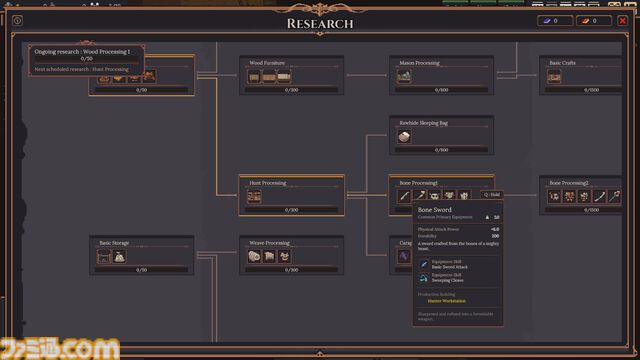Click the Wood Furniture 0/300 progress bar
This screenshot has width=640, height=360.
coord(291,90)
